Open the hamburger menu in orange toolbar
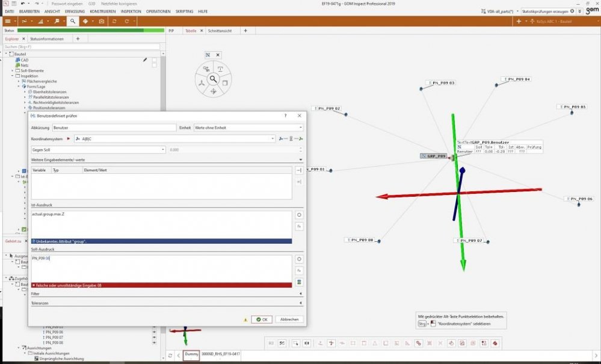Image resolution: width=601 pixels, height=364 pixels. pyautogui.click(x=9, y=21)
